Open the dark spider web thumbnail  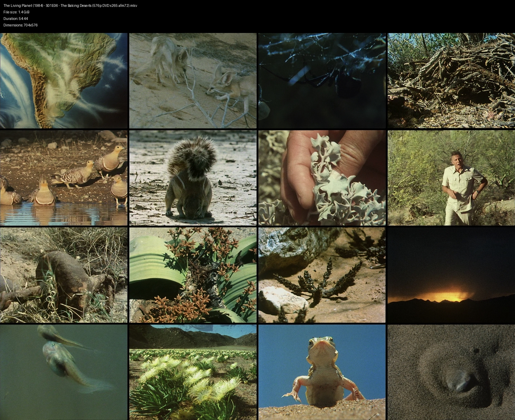pos(322,81)
